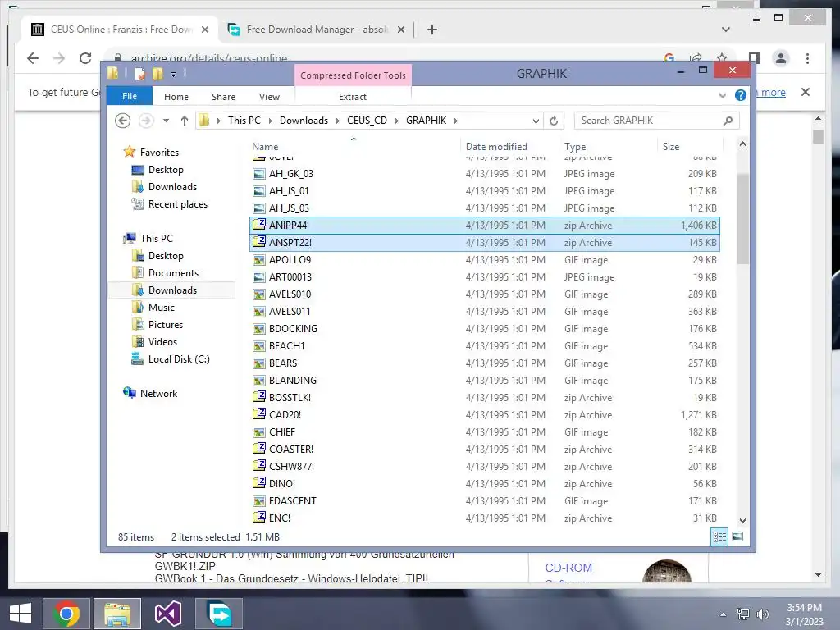Select Downloads under Favorites
This screenshot has height=630, width=840.
(172, 187)
